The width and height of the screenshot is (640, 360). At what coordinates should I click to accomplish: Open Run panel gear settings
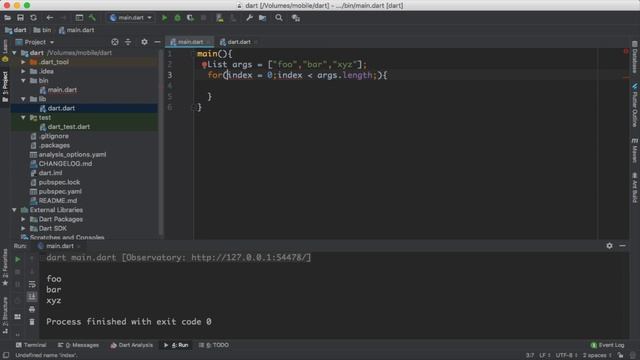tap(609, 246)
